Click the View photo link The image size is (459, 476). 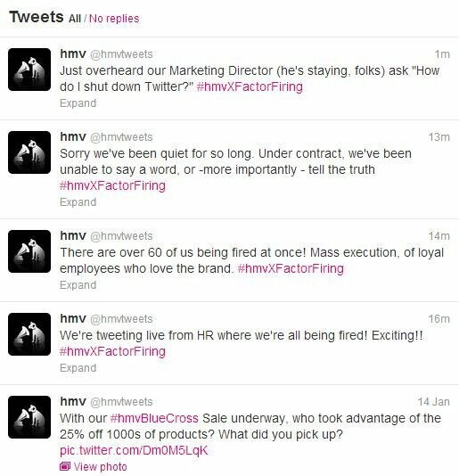click(x=100, y=466)
